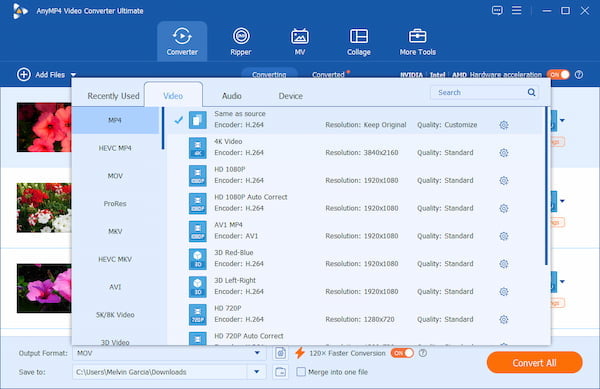Image resolution: width=600 pixels, height=389 pixels.
Task: Open settings gear for HD 1080P Auto Correct
Action: coord(504,208)
